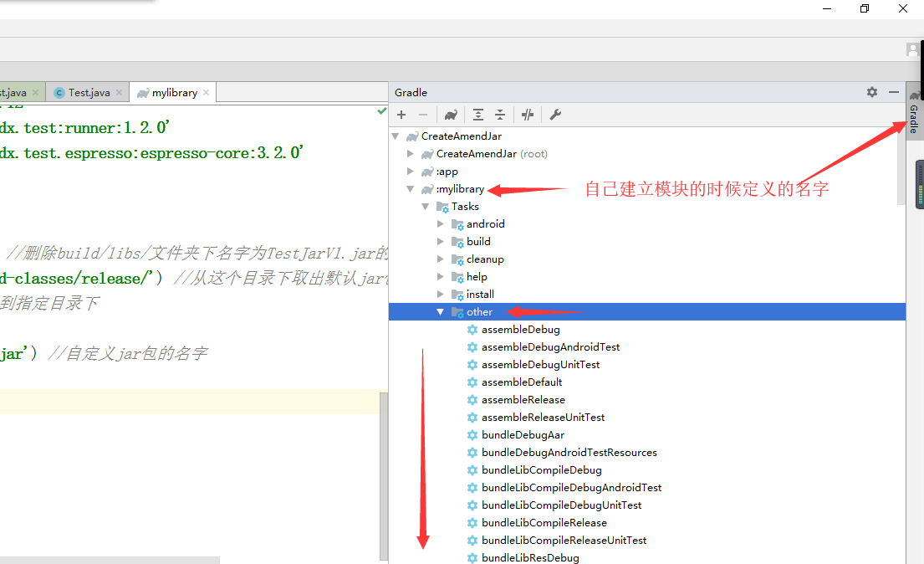Select bundleDebugAar task
This screenshot has height=564, width=924.
click(523, 435)
